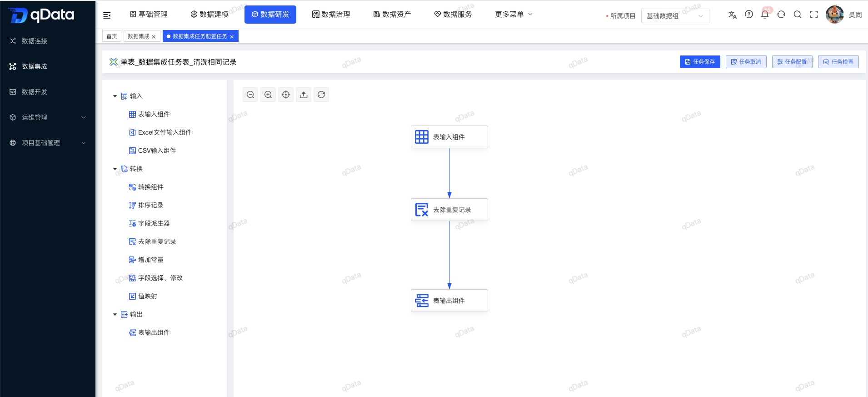The width and height of the screenshot is (868, 397).
Task: Go to 数据集成 in sidebar
Action: point(48,66)
